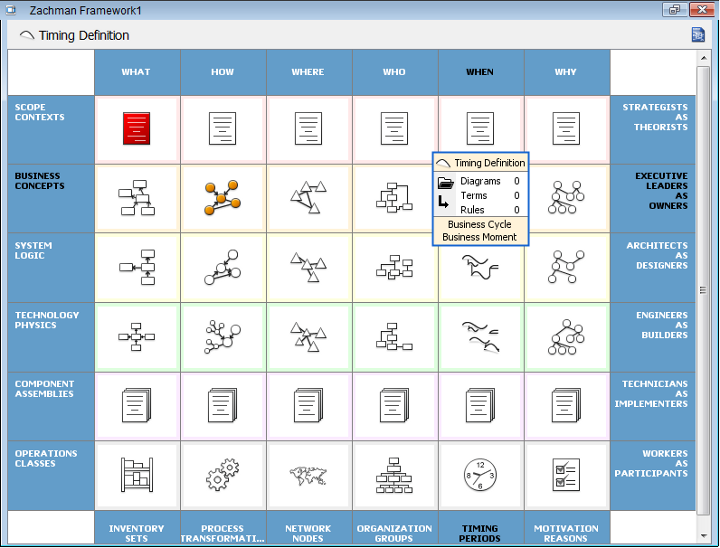Click the vertical scrollbar thumb
The width and height of the screenshot is (720, 548).
tap(703, 290)
